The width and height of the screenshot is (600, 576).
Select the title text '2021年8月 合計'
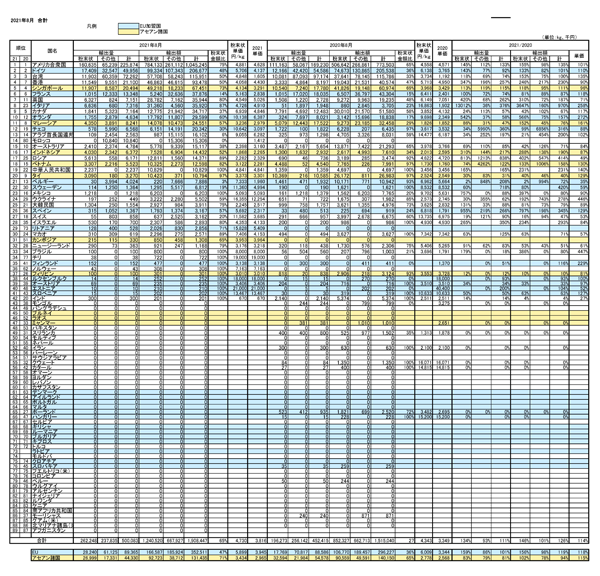(29, 20)
